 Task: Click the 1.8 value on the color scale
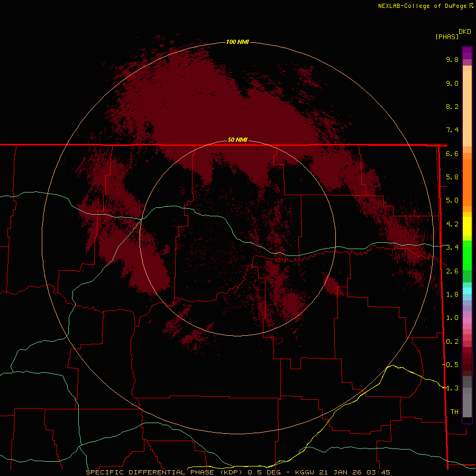click(452, 295)
